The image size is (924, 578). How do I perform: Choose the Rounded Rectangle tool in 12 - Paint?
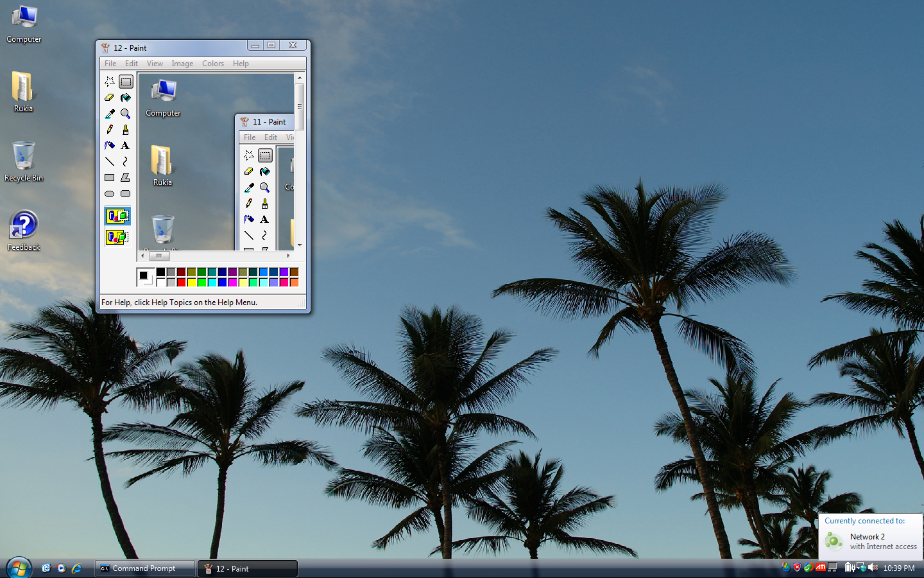tap(126, 194)
